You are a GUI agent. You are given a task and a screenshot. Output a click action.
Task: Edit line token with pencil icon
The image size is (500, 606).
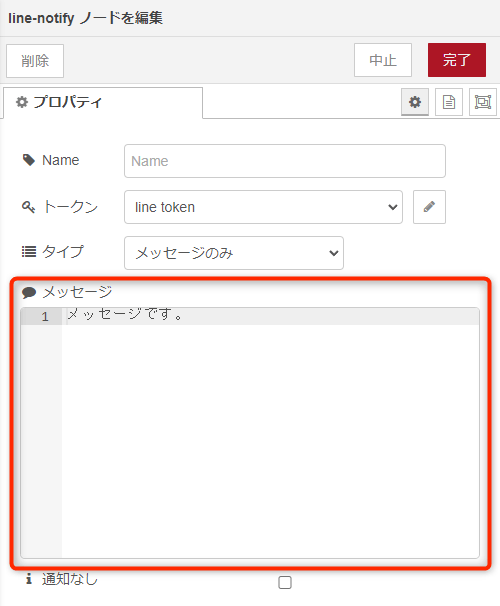tap(429, 207)
